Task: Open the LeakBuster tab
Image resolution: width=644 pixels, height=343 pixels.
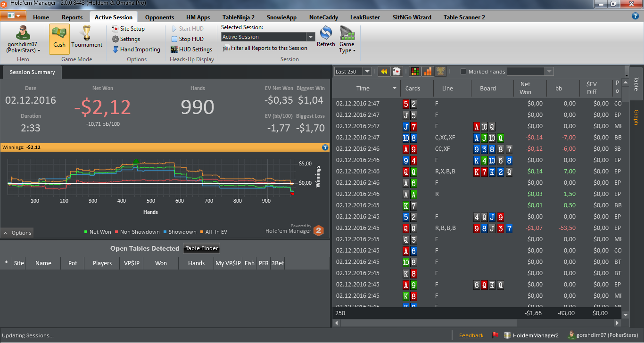Action: [x=365, y=17]
